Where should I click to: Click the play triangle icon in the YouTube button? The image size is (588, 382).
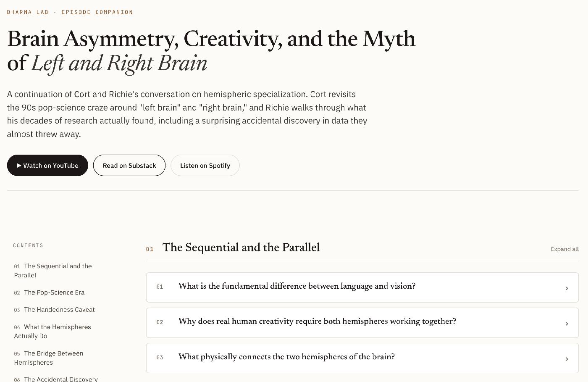coord(19,166)
